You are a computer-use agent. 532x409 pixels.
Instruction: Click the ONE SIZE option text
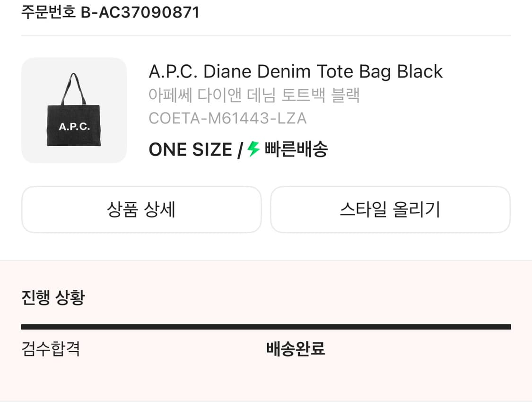coord(190,150)
